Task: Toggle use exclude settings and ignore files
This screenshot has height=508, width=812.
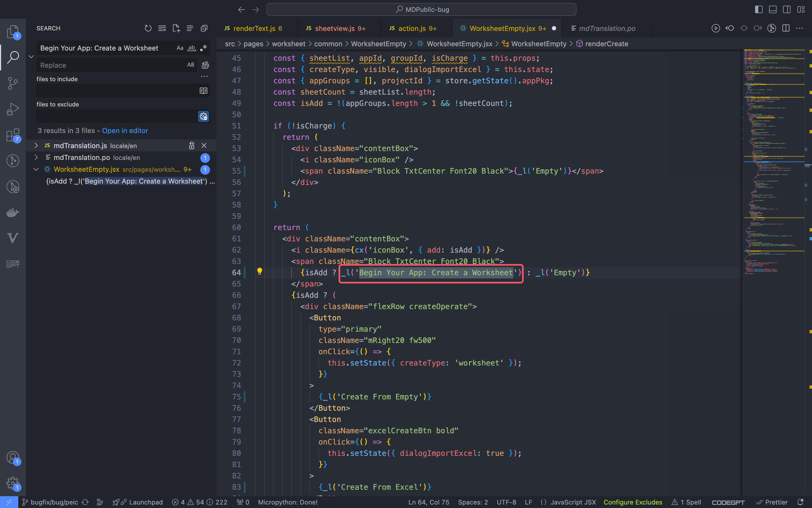Action: (x=203, y=116)
